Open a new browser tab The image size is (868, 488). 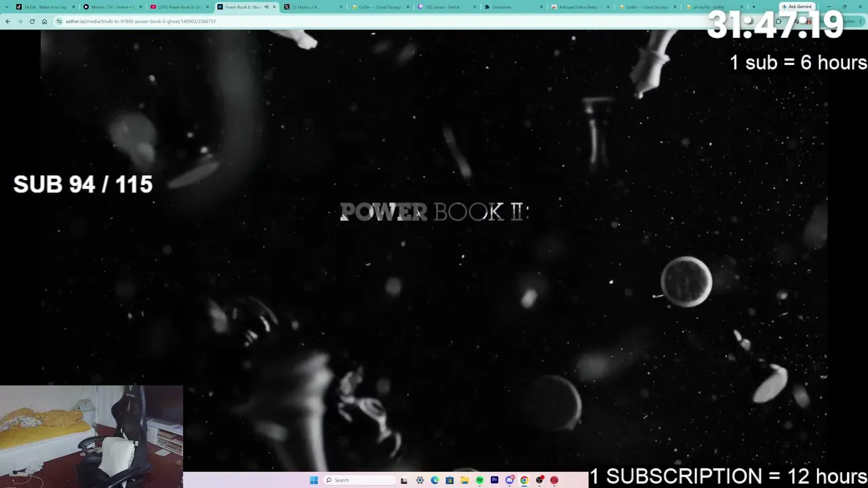click(x=753, y=7)
